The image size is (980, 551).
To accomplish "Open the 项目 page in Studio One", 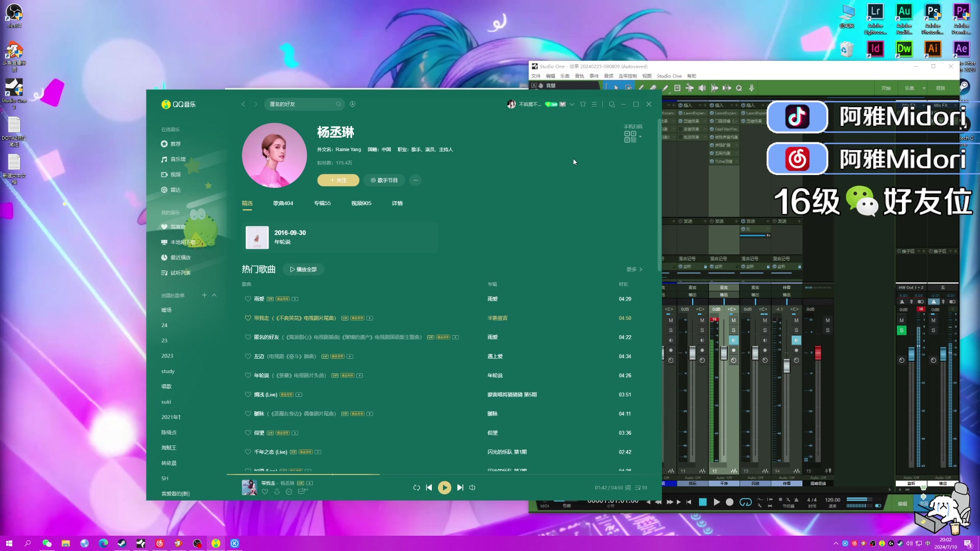I will click(940, 88).
